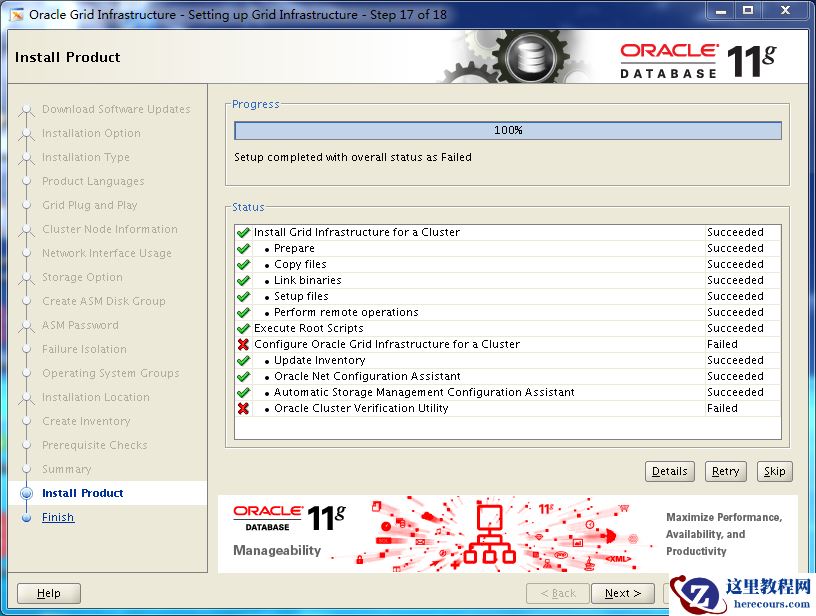Click Failed status of Cluster Verification Utility
The width and height of the screenshot is (816, 616).
722,408
